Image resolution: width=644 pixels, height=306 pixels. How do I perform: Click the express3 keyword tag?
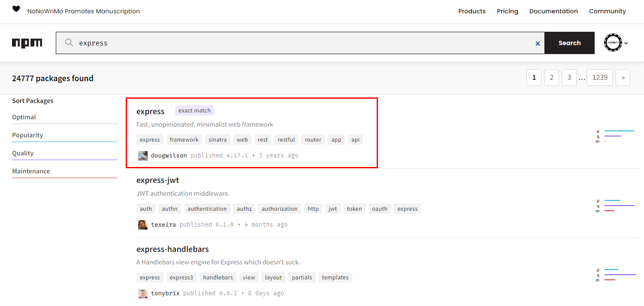point(181,277)
